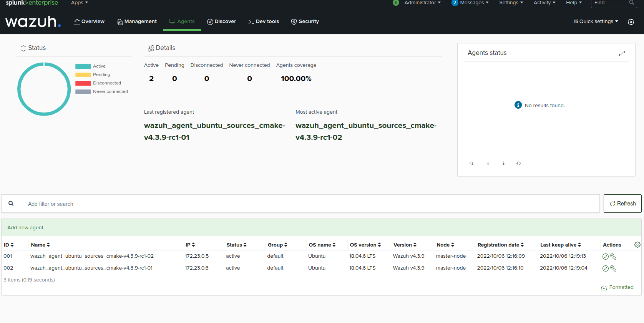Open Discover icon for agent 002
This screenshot has width=644, height=323.
605,268
